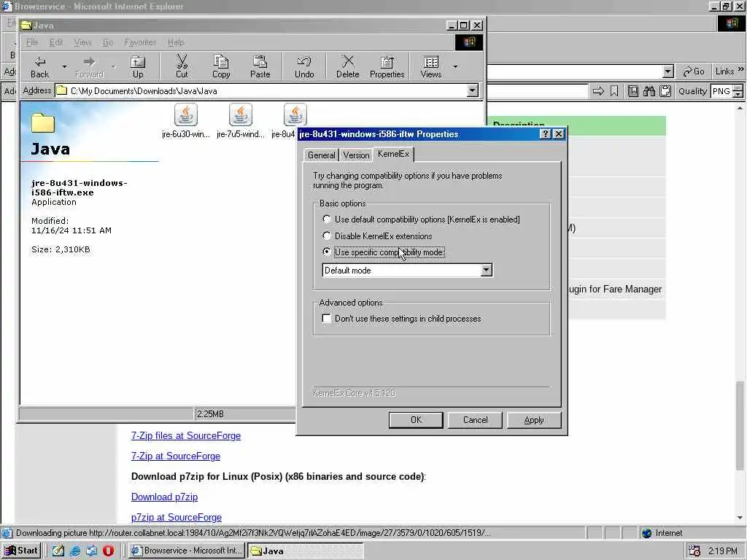Screen dimensions: 747x560
Task: Select the jre-8u4 installer icon
Action: (295, 114)
